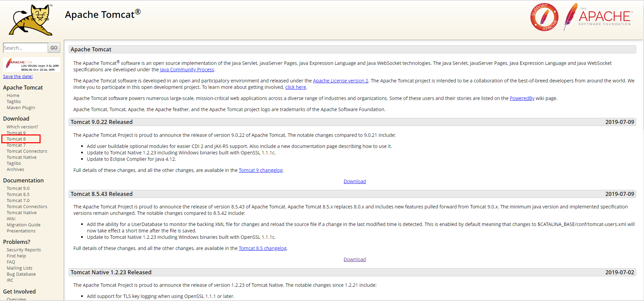Open the FAQ link

click(11, 262)
